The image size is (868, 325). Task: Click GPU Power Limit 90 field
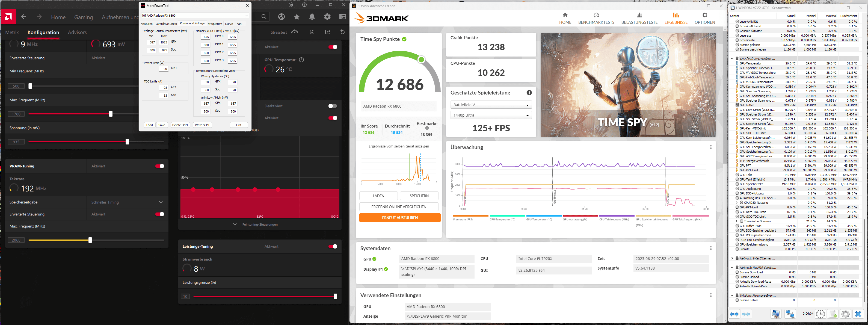[164, 69]
